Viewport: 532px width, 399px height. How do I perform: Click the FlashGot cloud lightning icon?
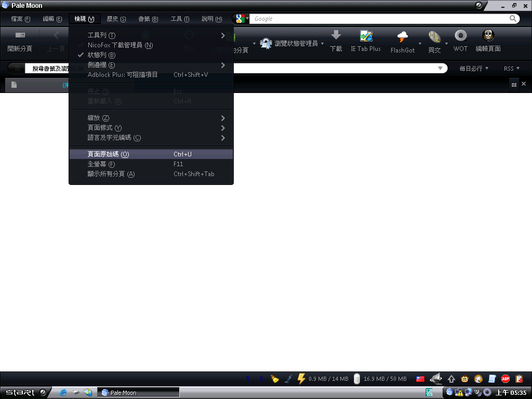tap(403, 36)
